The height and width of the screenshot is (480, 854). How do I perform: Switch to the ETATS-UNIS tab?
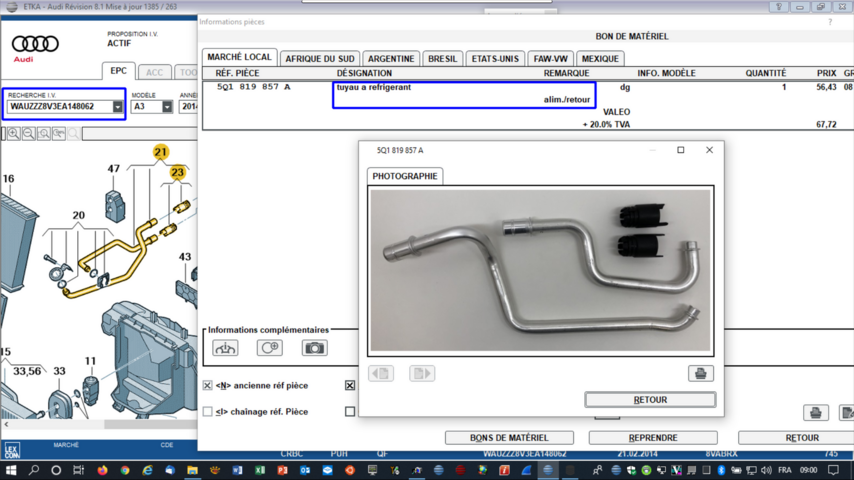495,58
